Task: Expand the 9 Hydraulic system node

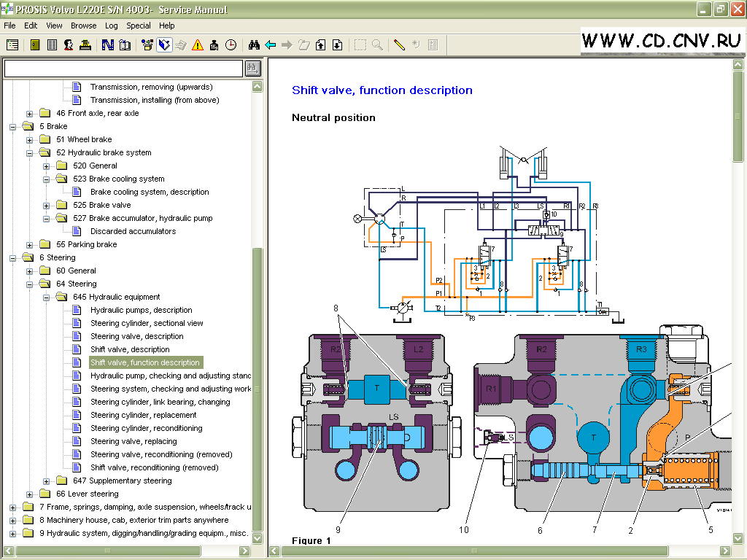Action: click(x=13, y=534)
